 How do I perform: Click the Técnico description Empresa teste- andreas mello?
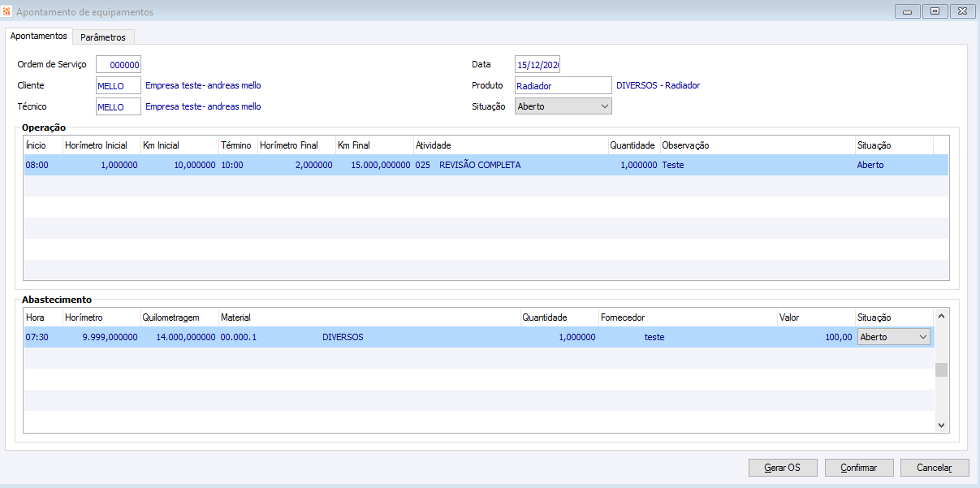tap(203, 106)
